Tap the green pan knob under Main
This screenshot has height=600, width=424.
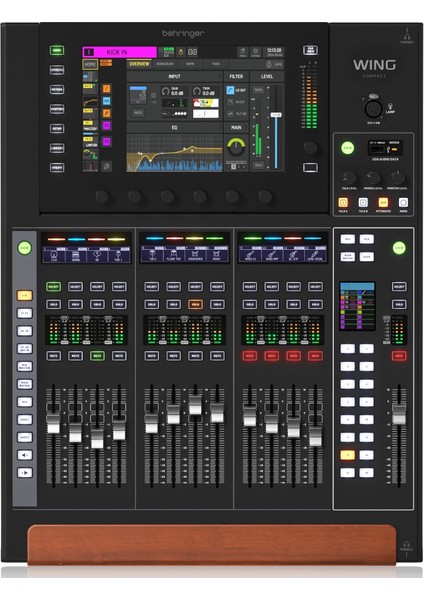(x=236, y=147)
